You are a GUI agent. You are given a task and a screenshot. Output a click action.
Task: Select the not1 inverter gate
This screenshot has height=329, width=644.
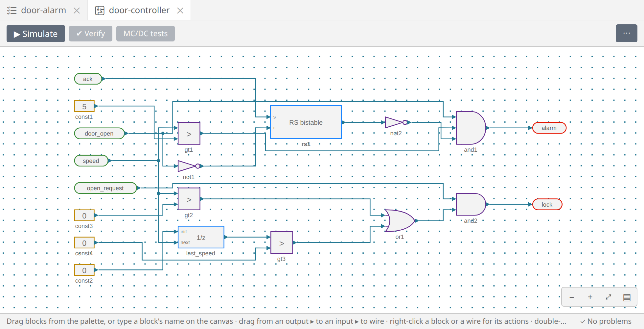[188, 166]
